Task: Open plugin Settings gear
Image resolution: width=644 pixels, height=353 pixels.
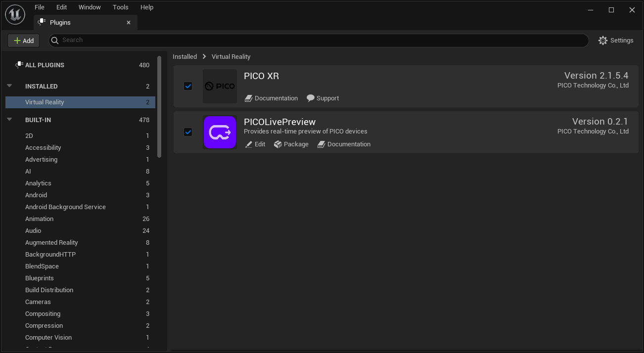Action: [x=615, y=41]
